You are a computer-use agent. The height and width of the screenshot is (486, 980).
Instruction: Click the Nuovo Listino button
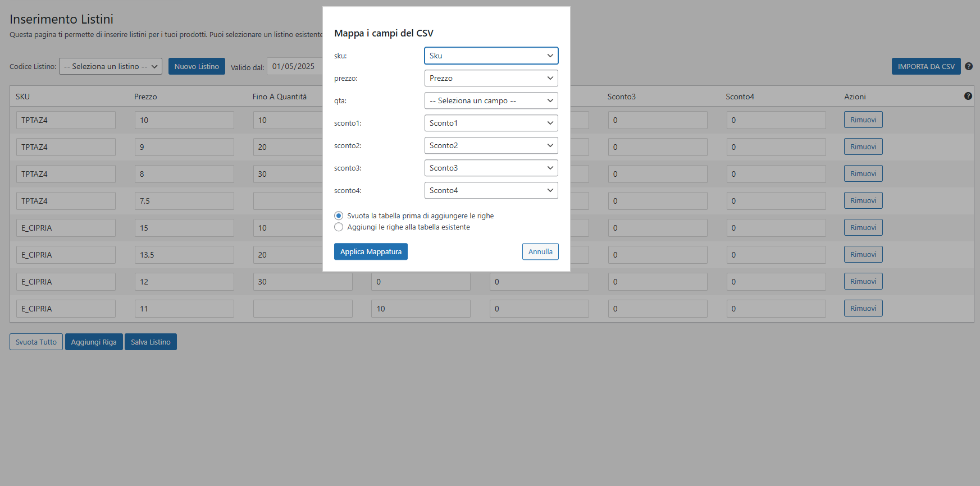[197, 66]
